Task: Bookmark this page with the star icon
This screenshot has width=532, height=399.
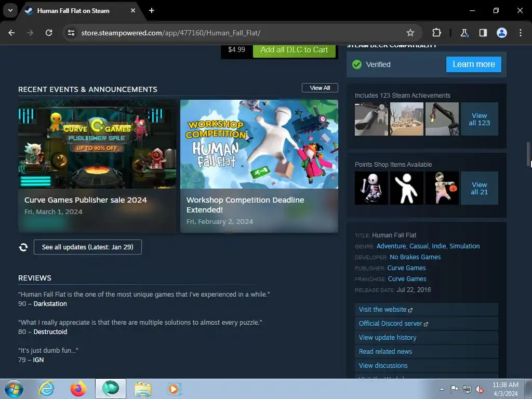Action: (x=410, y=33)
